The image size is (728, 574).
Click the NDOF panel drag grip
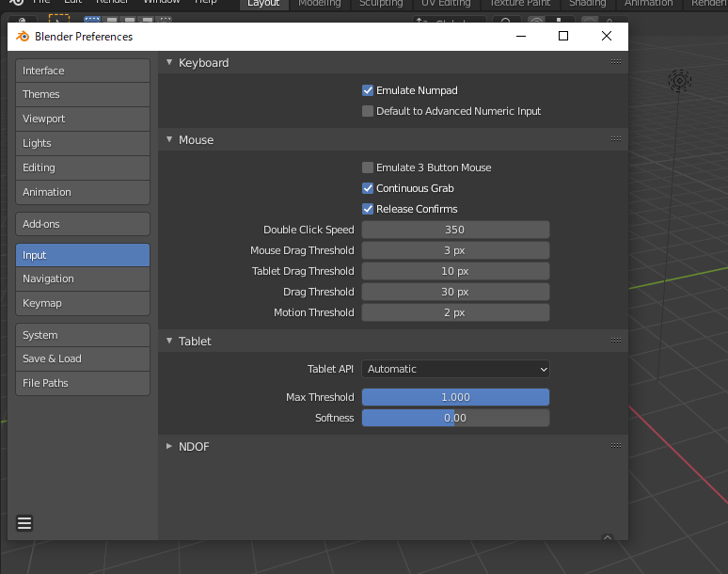(616, 446)
